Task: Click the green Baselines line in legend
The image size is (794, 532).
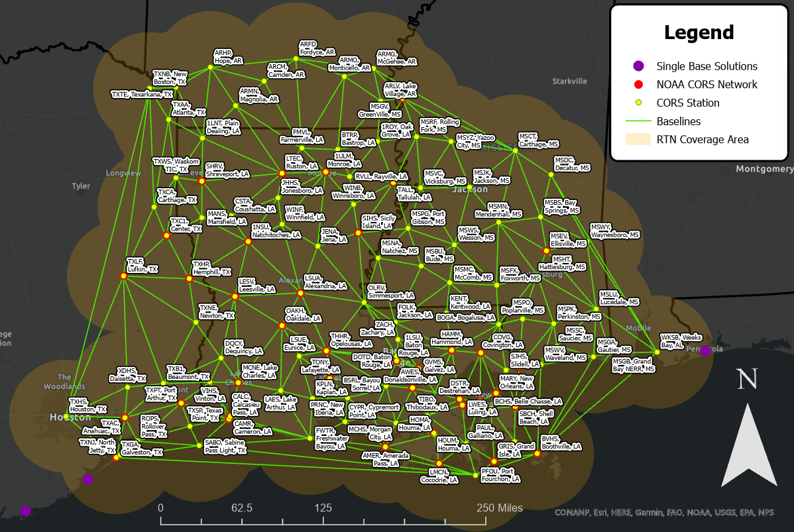Action: pyautogui.click(x=638, y=121)
